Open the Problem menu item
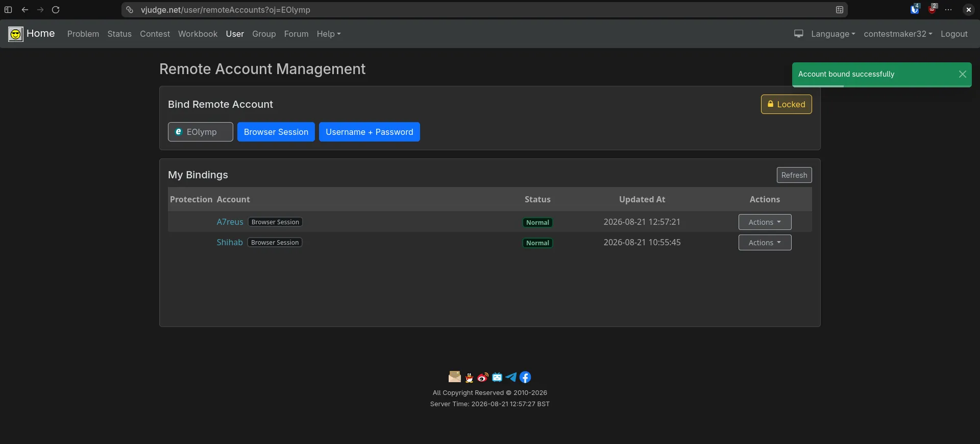Viewport: 980px width, 444px height. coord(83,34)
